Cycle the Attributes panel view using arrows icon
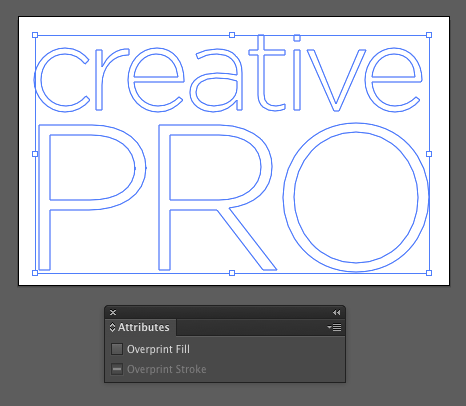 (x=112, y=327)
